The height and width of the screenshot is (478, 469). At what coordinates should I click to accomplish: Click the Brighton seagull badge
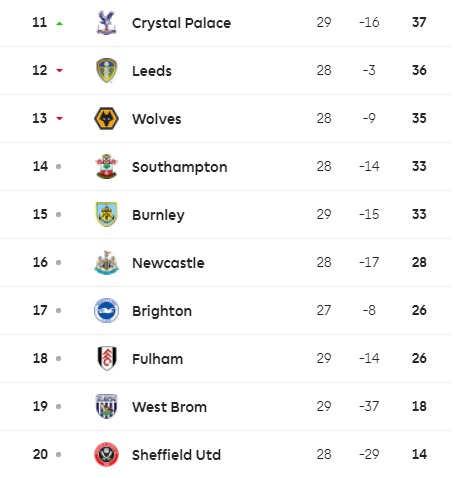click(x=106, y=310)
